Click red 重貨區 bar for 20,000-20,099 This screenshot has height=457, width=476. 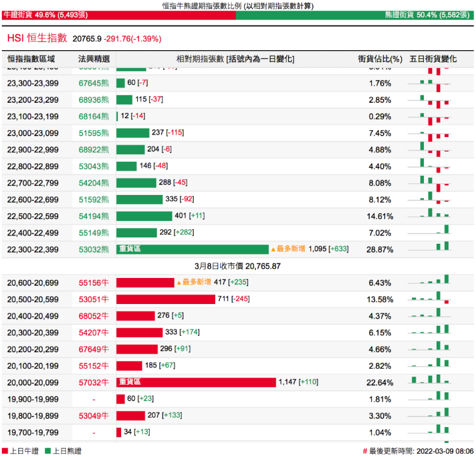(196, 382)
